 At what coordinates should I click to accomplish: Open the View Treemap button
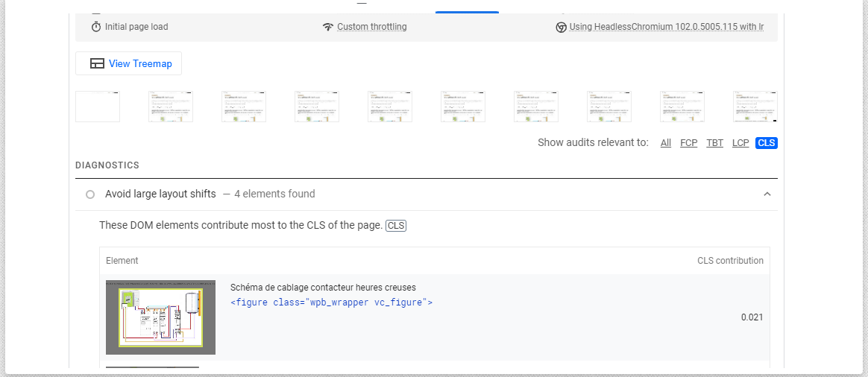128,63
